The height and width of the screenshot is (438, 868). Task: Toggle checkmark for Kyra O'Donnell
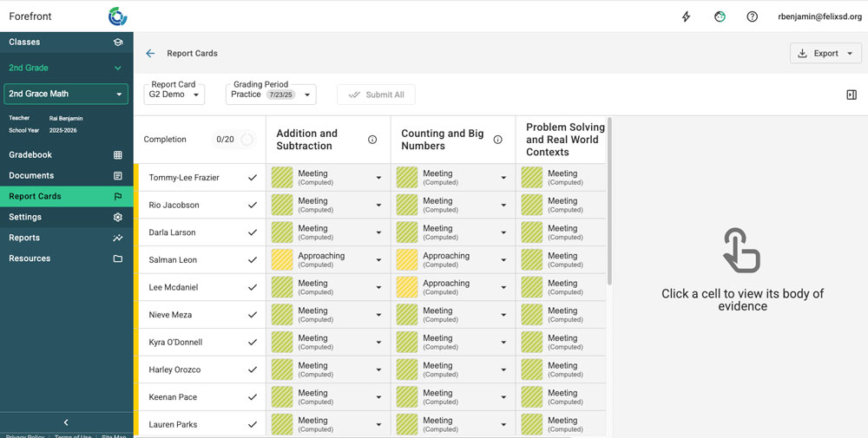[x=253, y=343]
